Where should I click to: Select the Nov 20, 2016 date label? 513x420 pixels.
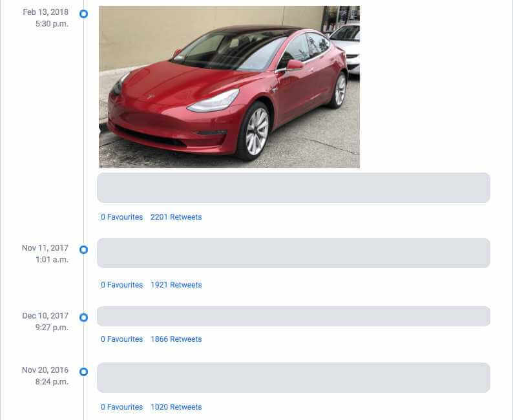pyautogui.click(x=45, y=370)
